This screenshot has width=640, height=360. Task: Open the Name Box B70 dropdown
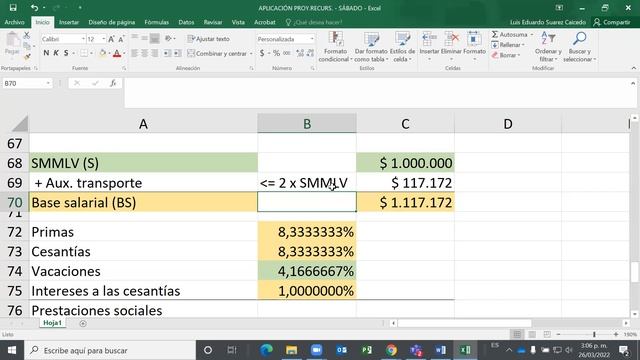48,83
